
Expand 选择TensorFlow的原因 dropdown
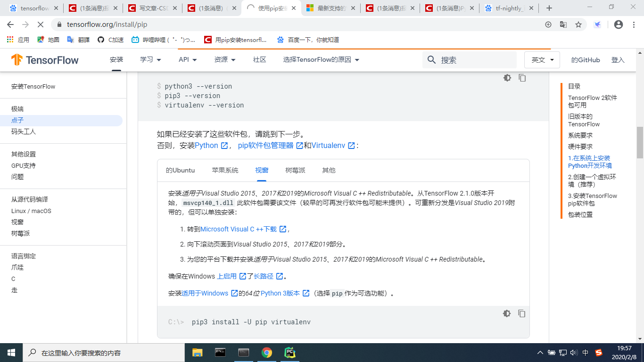click(321, 60)
